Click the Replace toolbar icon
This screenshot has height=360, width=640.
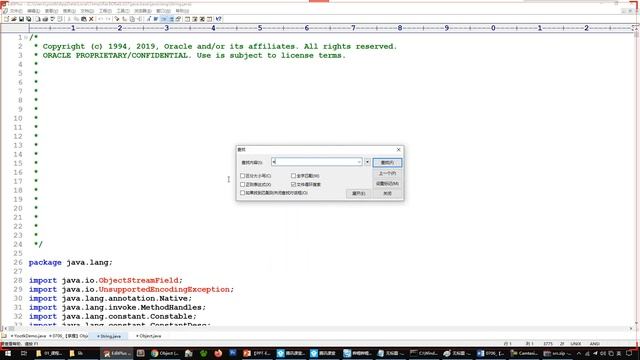124,19
